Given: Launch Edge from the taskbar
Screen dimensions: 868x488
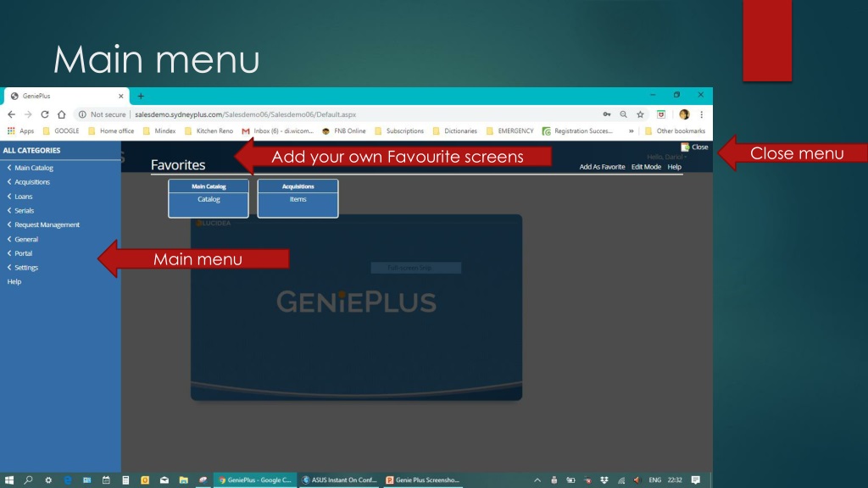Looking at the screenshot, I should tap(68, 480).
